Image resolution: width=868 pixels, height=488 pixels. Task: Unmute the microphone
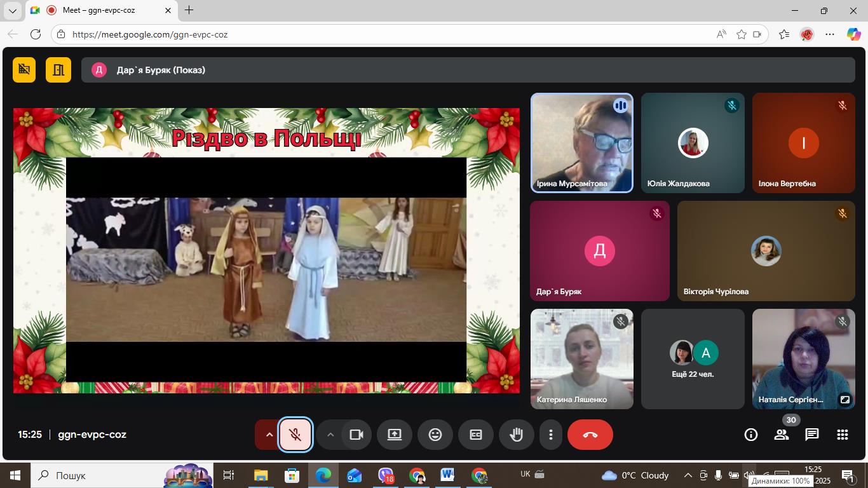[x=295, y=435]
